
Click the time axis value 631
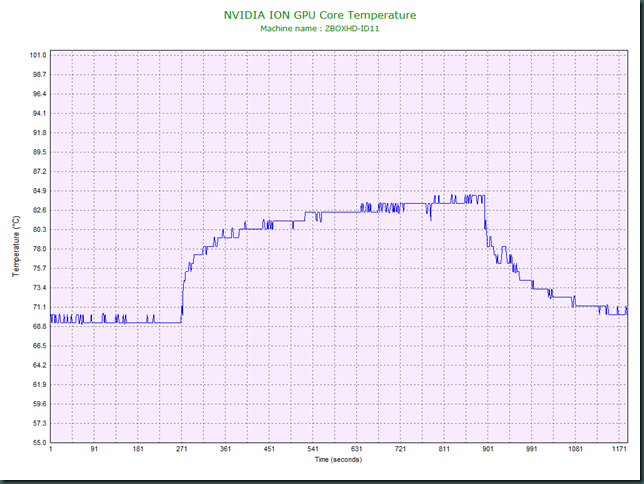click(x=356, y=449)
